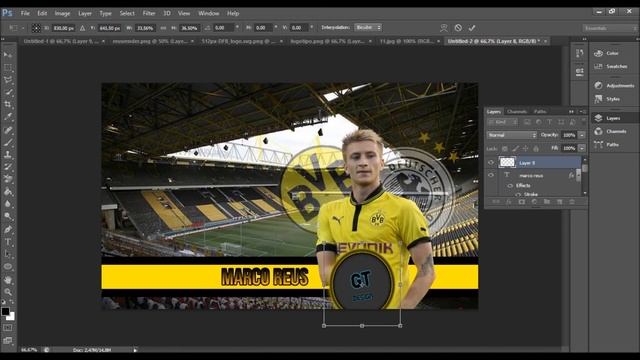Select the Horizontal Type tool
Screen dimensions: 640x360
pos(8,242)
